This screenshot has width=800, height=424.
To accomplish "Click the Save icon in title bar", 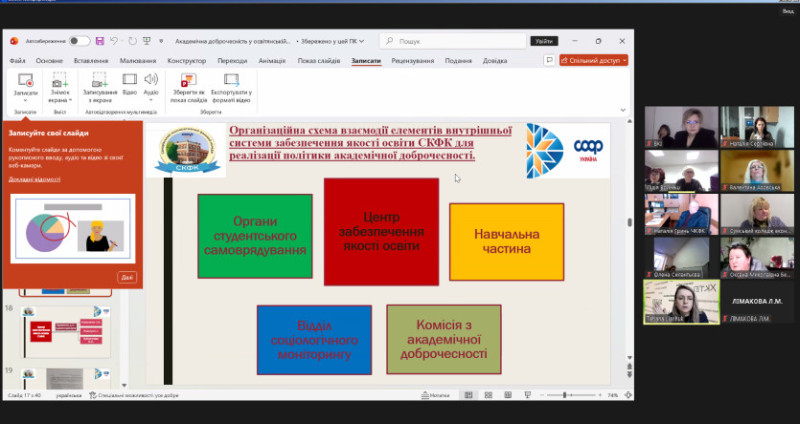I will [x=100, y=41].
